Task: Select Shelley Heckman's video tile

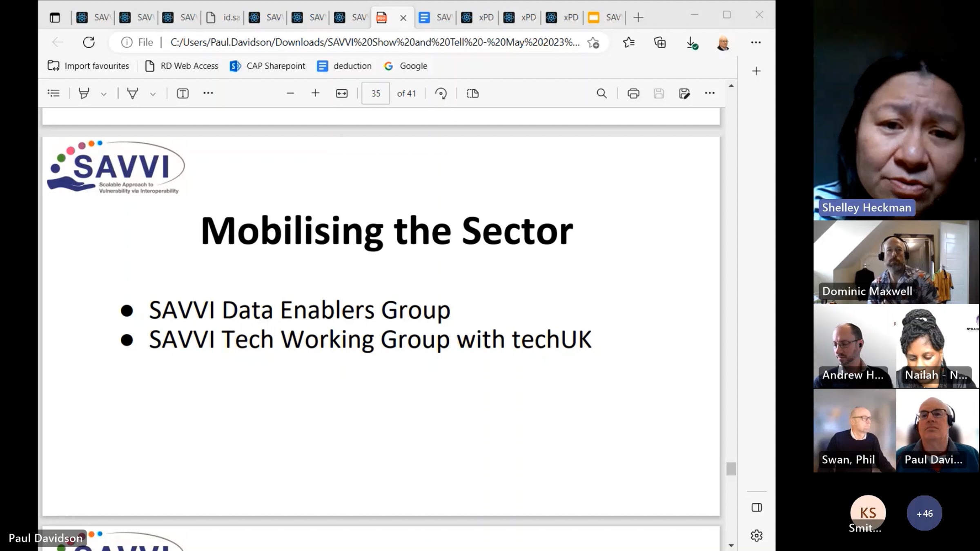Action: click(896, 110)
